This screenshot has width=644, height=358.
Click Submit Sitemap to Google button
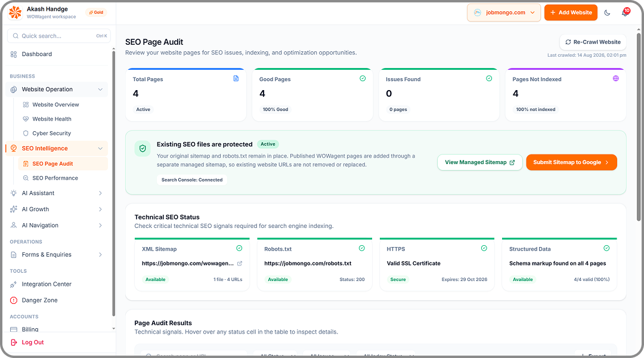click(571, 162)
